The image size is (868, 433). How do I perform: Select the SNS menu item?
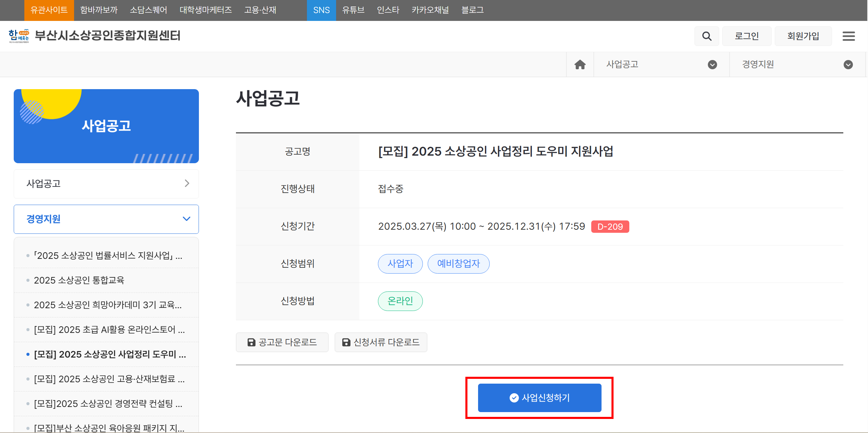point(321,10)
